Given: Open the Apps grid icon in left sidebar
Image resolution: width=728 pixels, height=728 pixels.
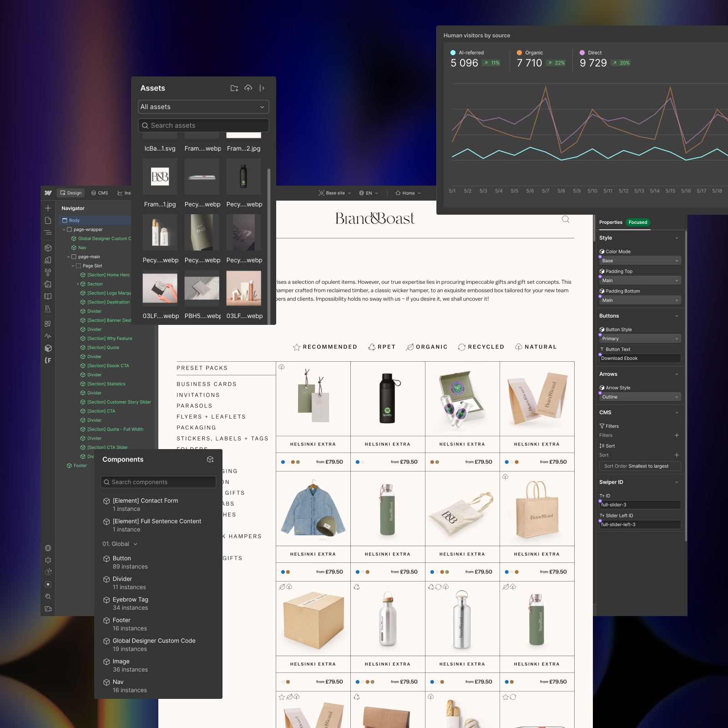Looking at the screenshot, I should pyautogui.click(x=48, y=324).
